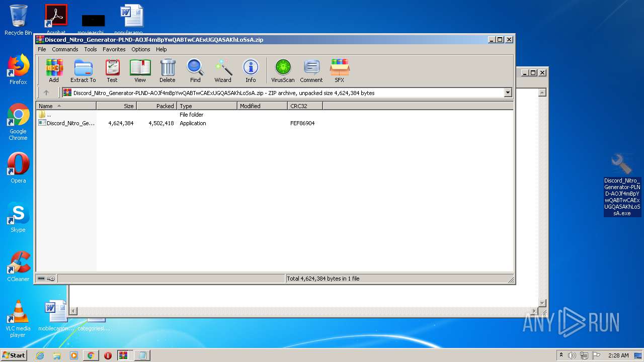Expand the archive path dropdown
This screenshot has height=362, width=644.
pos(508,93)
